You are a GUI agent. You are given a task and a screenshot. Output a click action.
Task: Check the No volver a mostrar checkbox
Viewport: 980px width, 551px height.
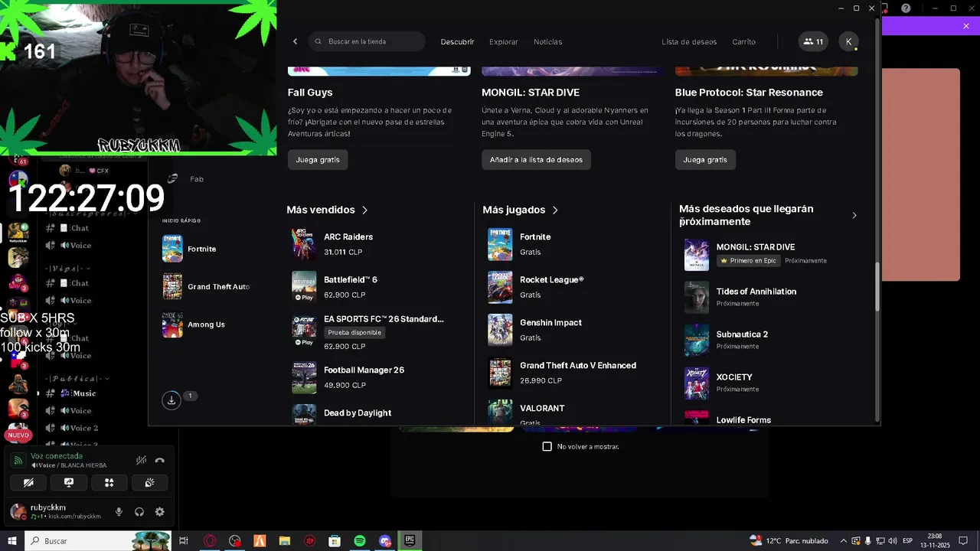(x=547, y=446)
